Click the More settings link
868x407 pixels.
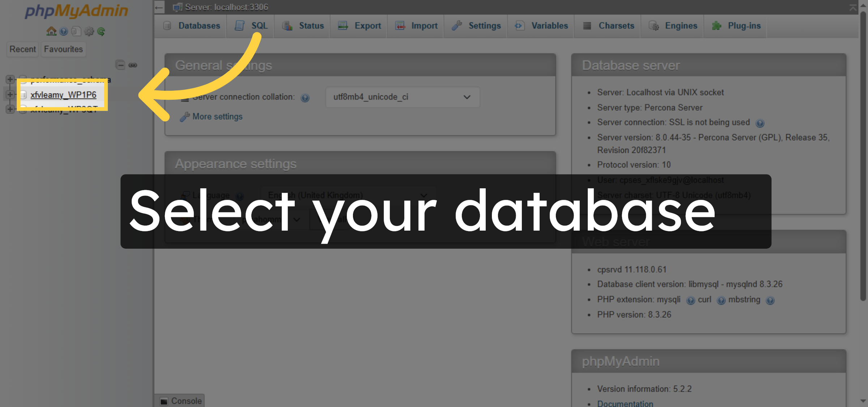[217, 116]
